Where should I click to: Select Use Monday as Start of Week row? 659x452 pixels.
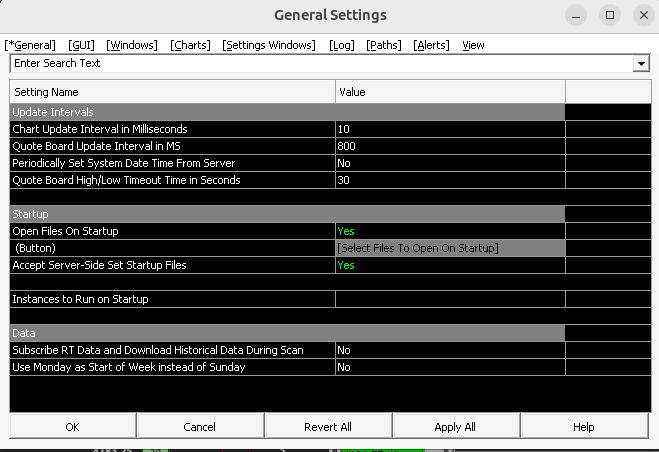coord(173,367)
